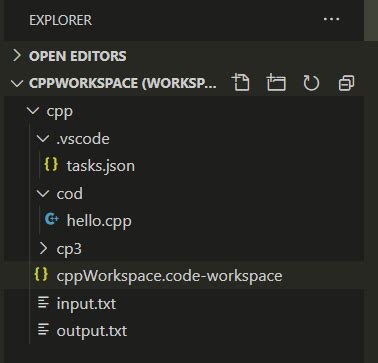Viewport: 378px width, 363px height.
Task: Open input.txt file
Action: coord(86,304)
